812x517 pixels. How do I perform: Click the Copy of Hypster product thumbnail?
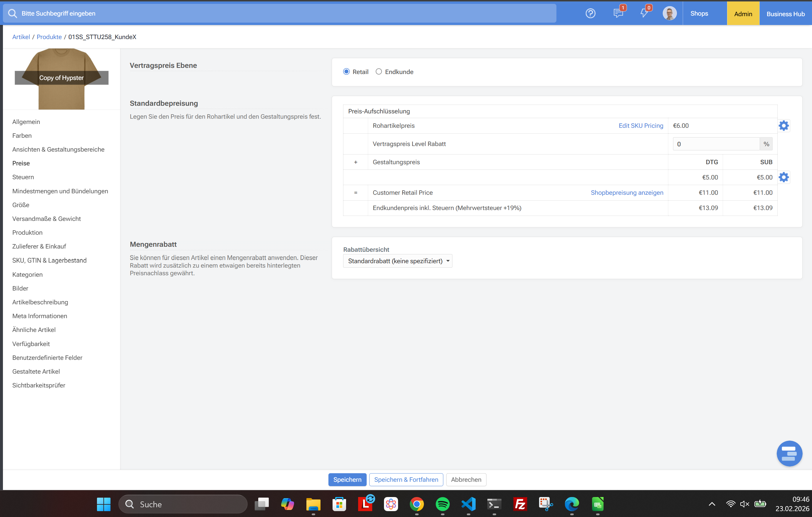tap(61, 78)
